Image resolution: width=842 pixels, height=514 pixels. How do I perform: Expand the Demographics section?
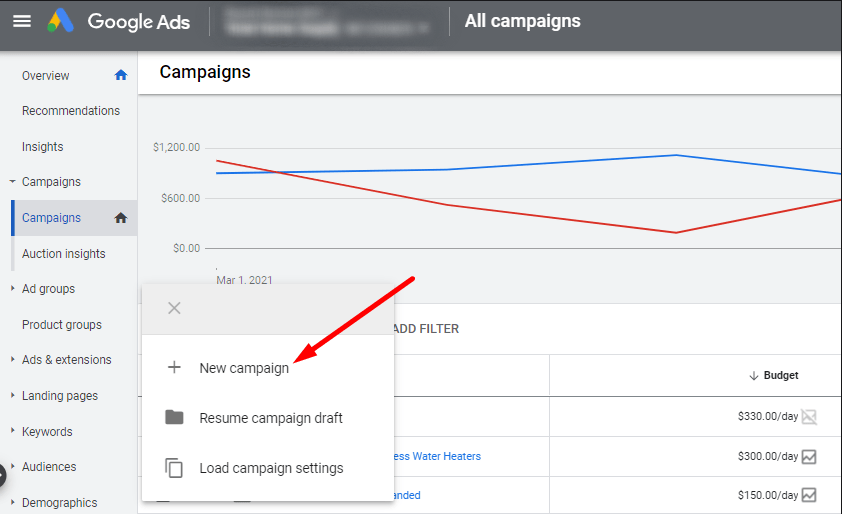(12, 502)
